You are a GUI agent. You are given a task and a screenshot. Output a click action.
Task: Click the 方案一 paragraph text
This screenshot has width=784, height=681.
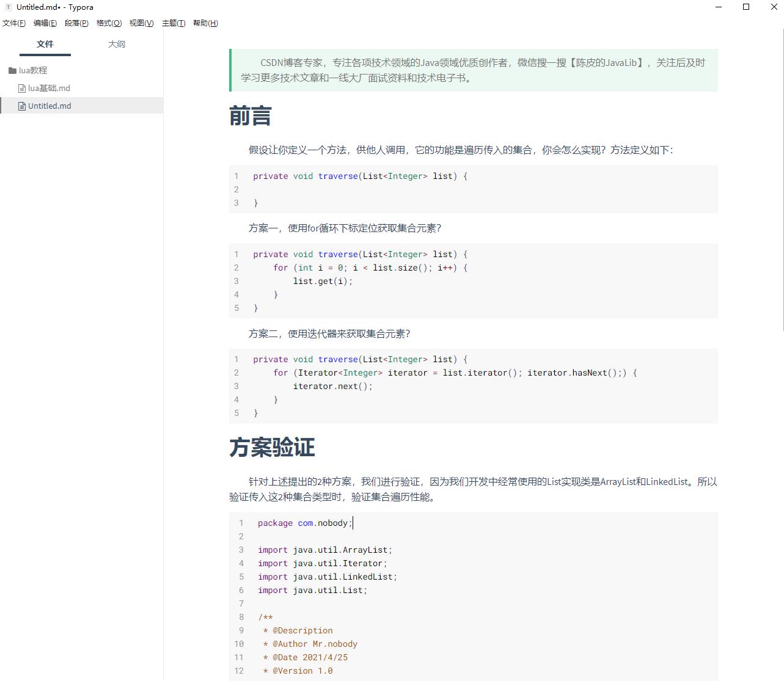coord(345,228)
